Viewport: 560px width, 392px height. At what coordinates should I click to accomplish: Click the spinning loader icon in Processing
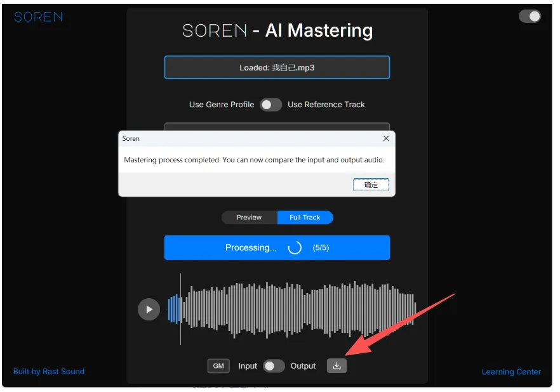pyautogui.click(x=295, y=247)
